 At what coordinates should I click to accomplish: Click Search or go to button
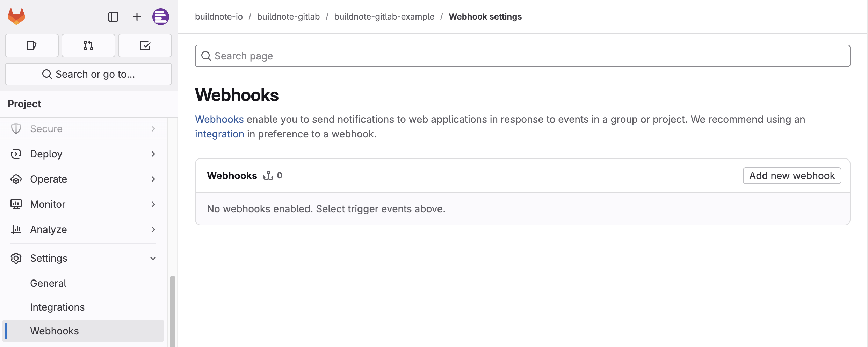click(88, 74)
